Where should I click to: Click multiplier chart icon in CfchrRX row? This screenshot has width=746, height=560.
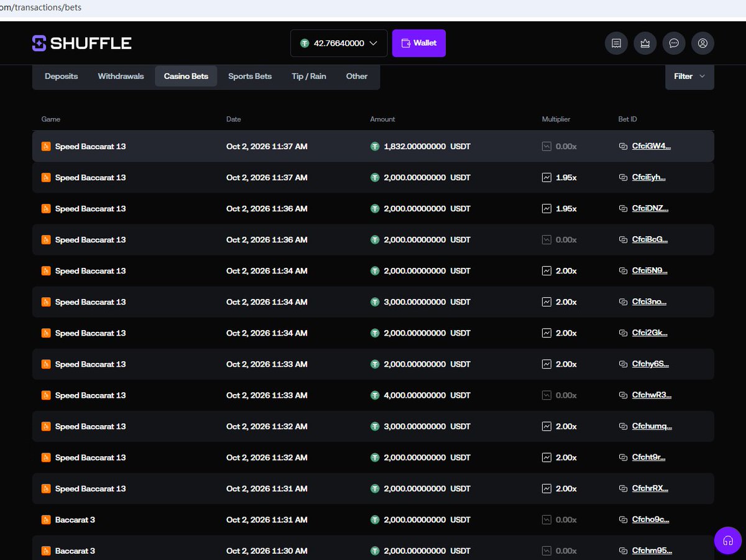[x=546, y=489]
